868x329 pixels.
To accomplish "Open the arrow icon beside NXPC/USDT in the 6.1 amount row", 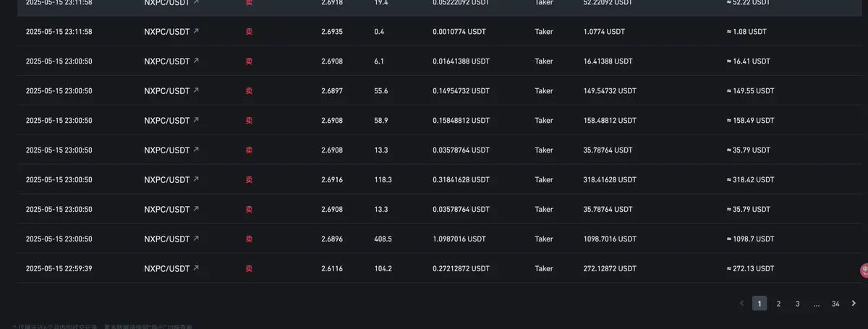I will tap(196, 61).
